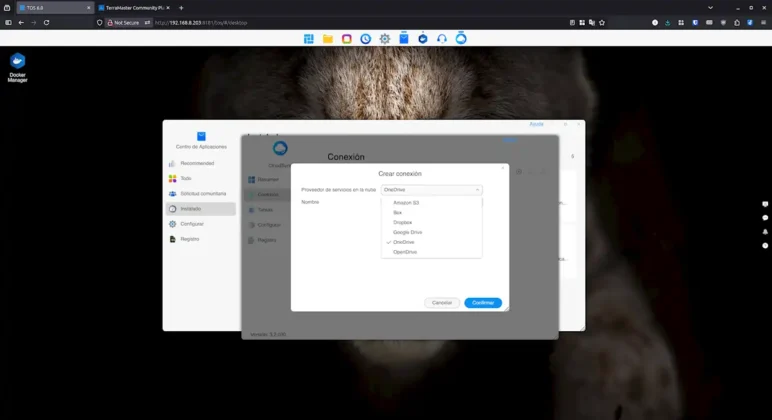The height and width of the screenshot is (420, 772).
Task: Choose Google Drive from provider list
Action: pos(408,232)
